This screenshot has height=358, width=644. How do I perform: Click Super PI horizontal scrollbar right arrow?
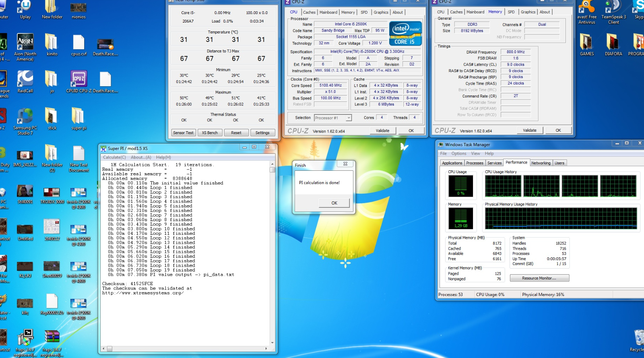(266, 348)
